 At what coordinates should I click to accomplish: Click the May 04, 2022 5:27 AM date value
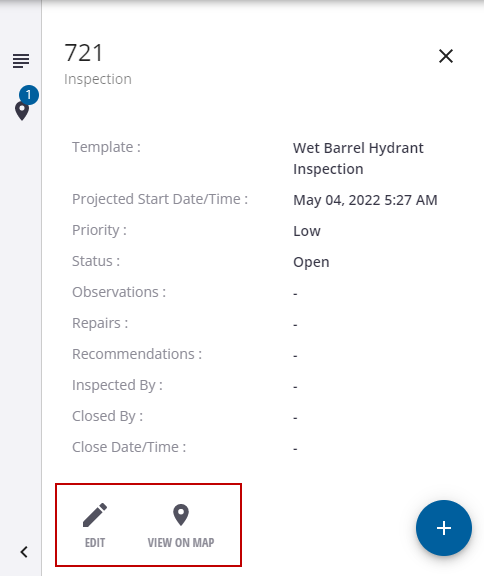tap(365, 200)
